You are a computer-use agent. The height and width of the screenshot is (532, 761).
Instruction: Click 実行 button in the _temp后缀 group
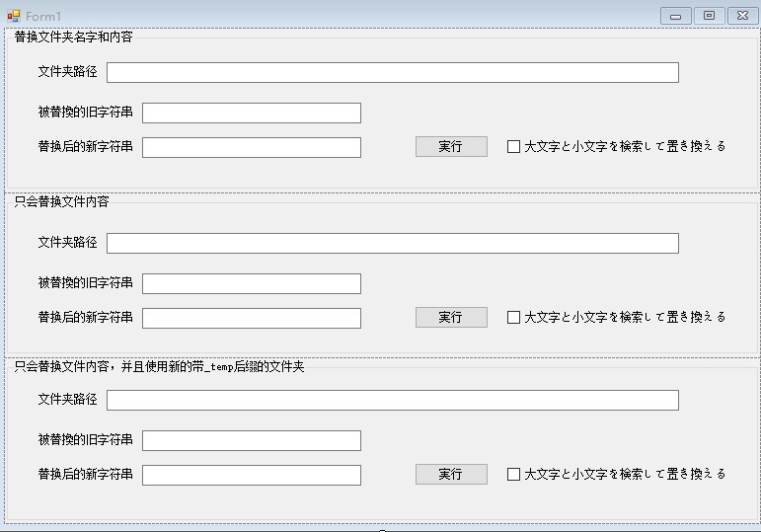tap(451, 474)
